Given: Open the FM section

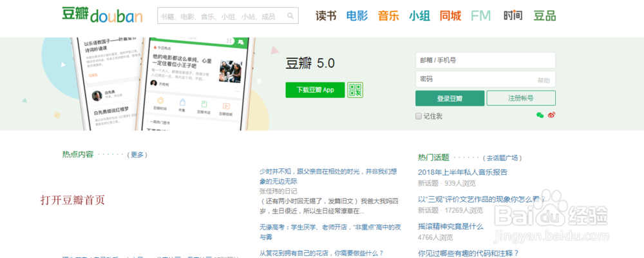Looking at the screenshot, I should click(480, 15).
